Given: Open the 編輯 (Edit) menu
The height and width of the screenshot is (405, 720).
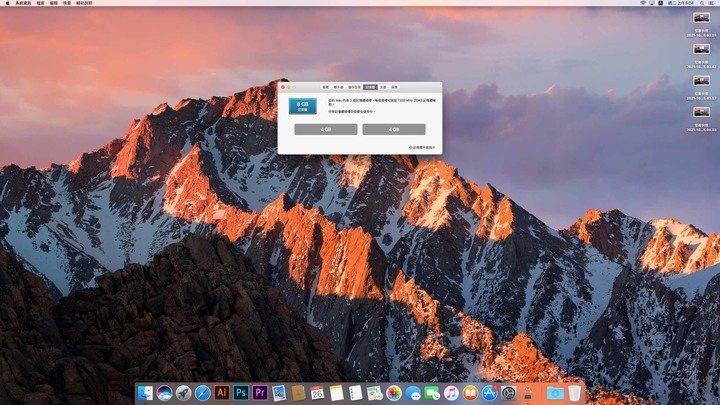Looking at the screenshot, I should click(x=54, y=3).
